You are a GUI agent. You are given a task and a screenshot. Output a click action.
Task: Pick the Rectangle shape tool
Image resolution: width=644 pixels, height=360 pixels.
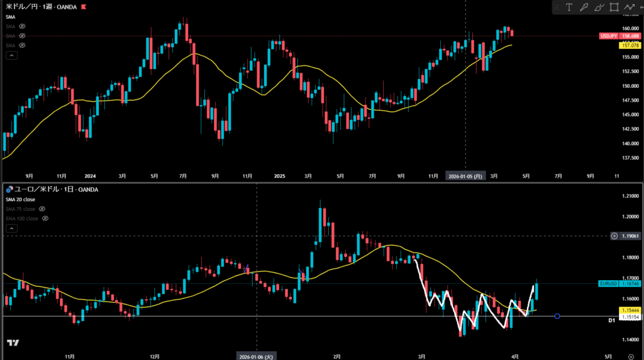pos(614,8)
